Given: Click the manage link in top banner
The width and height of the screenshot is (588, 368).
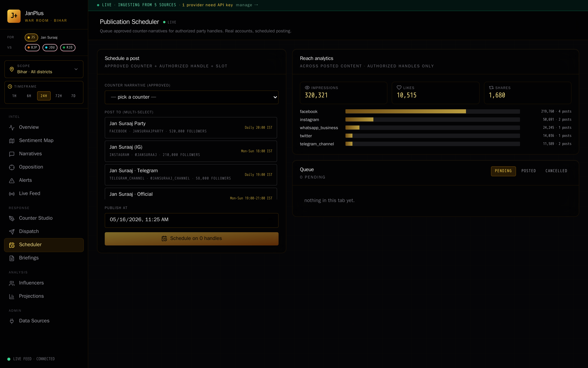Looking at the screenshot, I should 247,5.
